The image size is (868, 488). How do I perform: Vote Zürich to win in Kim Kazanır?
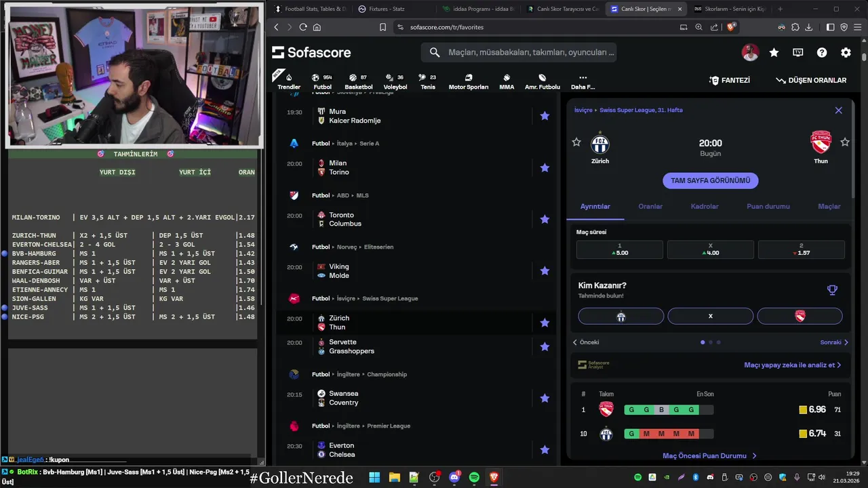click(620, 316)
